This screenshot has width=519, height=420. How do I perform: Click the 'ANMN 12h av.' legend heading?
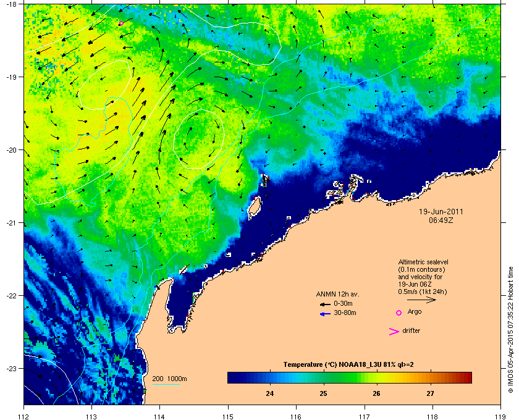tap(337, 294)
